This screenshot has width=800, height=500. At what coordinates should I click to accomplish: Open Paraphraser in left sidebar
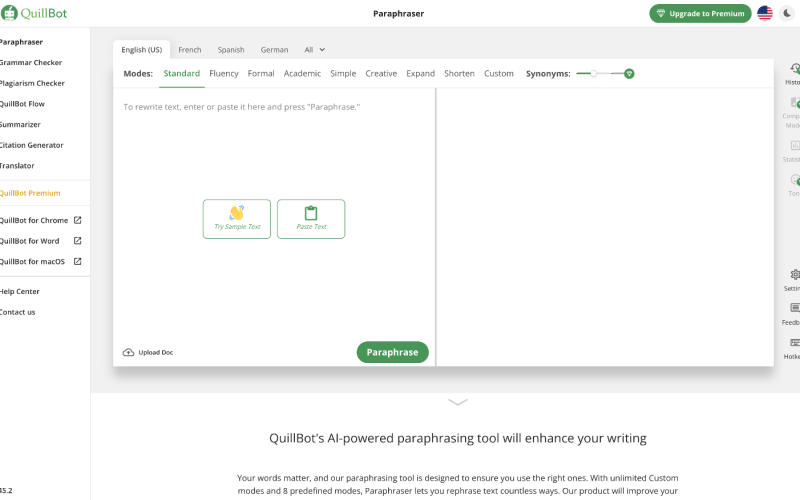click(21, 42)
